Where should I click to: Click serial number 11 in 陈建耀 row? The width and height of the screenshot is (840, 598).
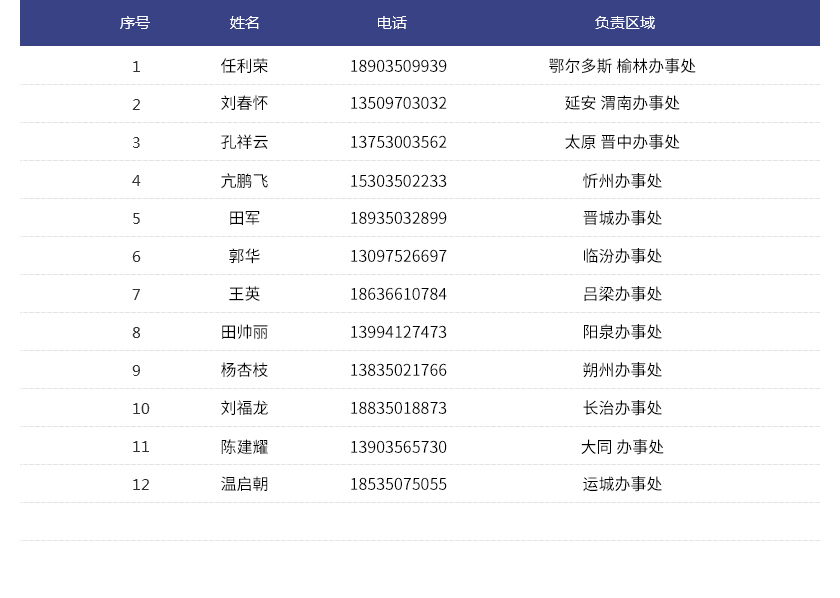[141, 447]
